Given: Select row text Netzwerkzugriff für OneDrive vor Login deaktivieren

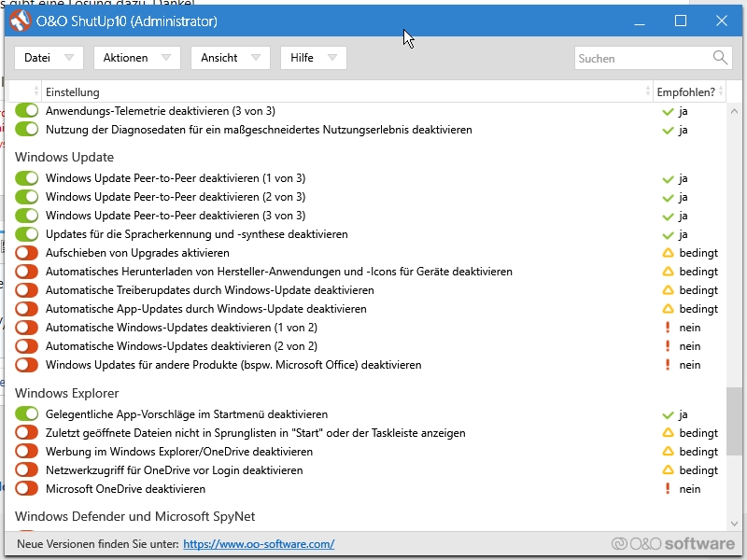Looking at the screenshot, I should 175,470.
